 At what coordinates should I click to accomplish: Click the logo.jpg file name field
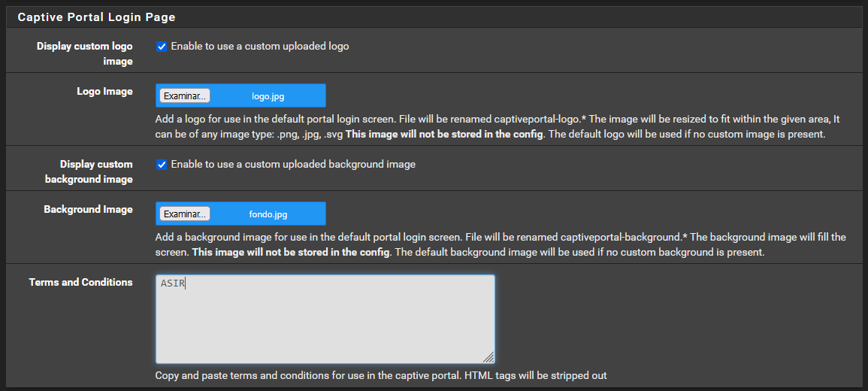tap(268, 95)
